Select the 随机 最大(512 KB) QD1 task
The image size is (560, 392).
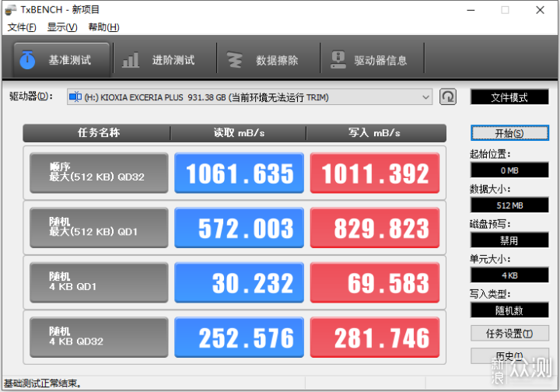tap(99, 227)
